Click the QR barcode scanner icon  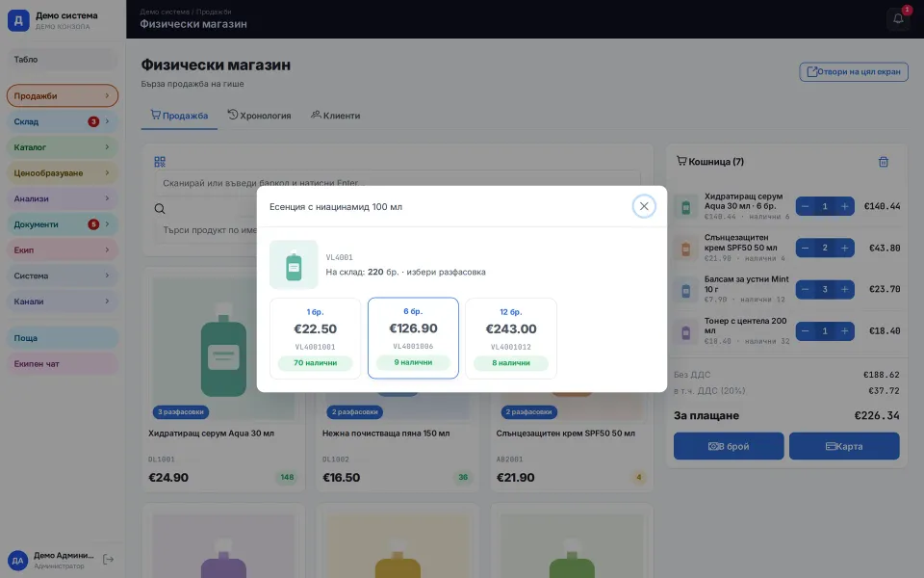click(160, 162)
